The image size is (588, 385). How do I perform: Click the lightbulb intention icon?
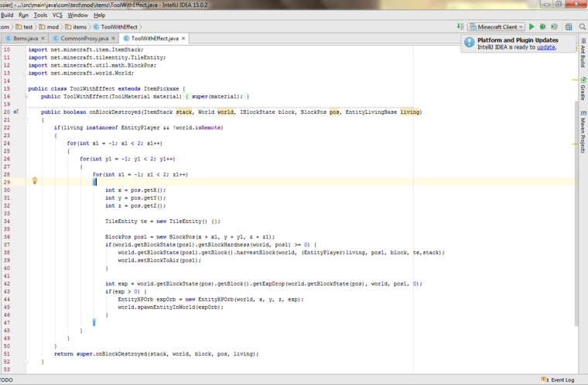tap(34, 181)
